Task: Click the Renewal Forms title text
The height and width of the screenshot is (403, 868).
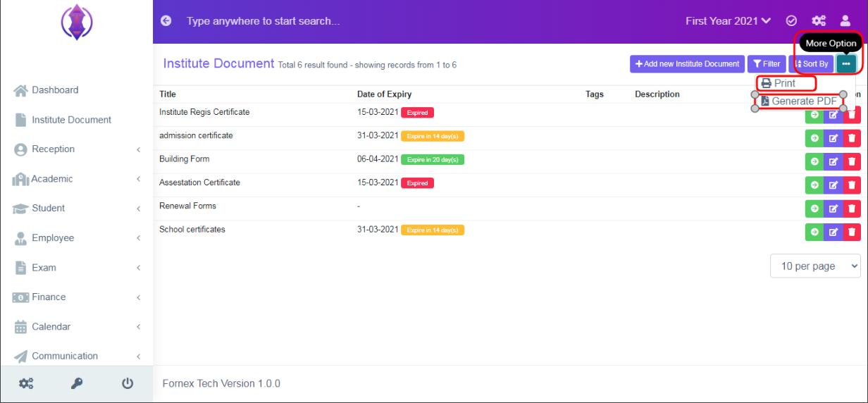Action: point(187,206)
